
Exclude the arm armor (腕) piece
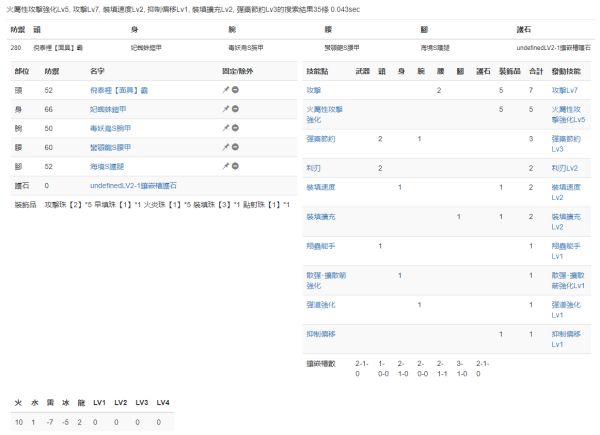235,128
